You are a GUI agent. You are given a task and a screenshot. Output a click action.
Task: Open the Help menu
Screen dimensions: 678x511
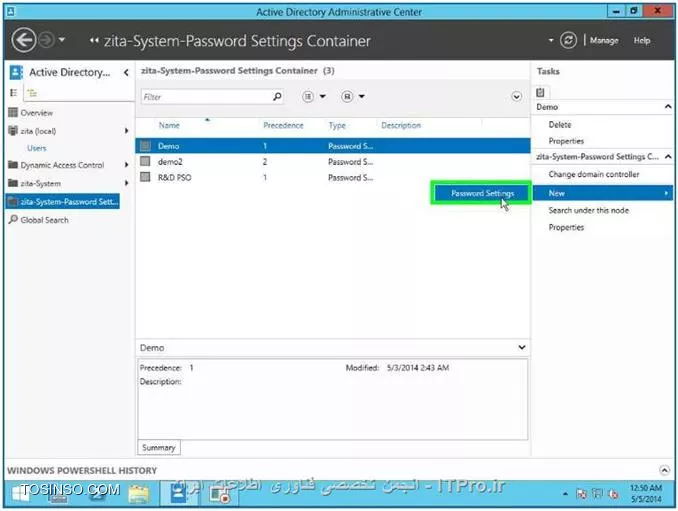pyautogui.click(x=642, y=40)
